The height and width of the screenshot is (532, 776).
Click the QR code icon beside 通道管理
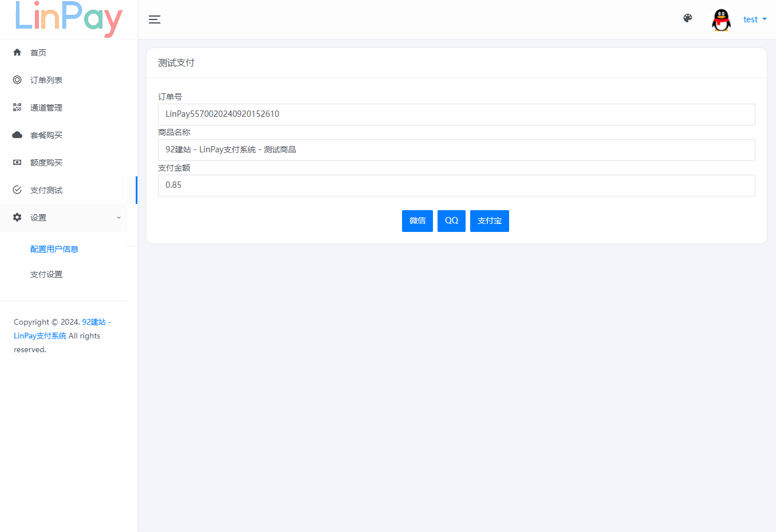point(17,107)
